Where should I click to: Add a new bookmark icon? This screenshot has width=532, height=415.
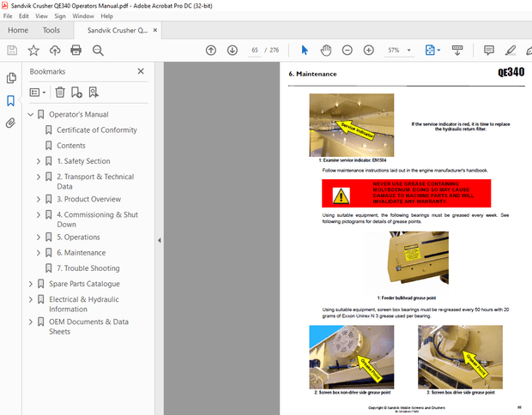tap(76, 93)
